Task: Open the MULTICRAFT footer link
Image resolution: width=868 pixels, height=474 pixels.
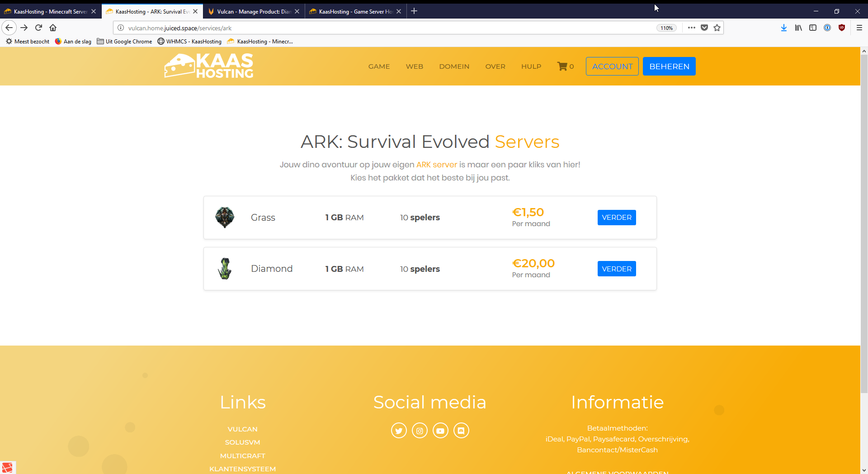Action: point(243,456)
